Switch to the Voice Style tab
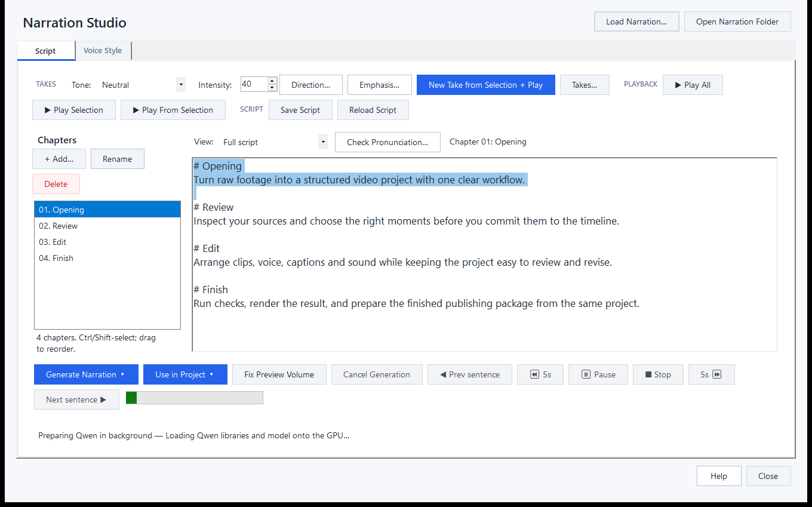Viewport: 812px width, 507px height. click(x=103, y=51)
